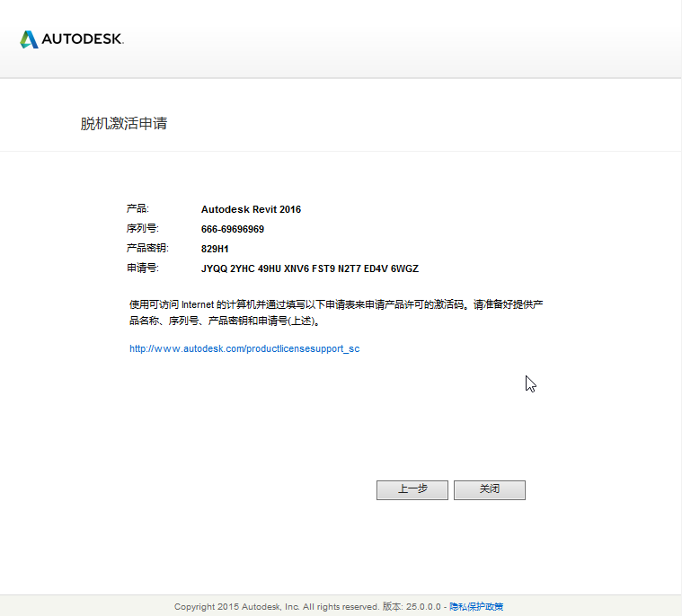682x616 pixels.
Task: Click the 序列号: label
Action: 143,228
